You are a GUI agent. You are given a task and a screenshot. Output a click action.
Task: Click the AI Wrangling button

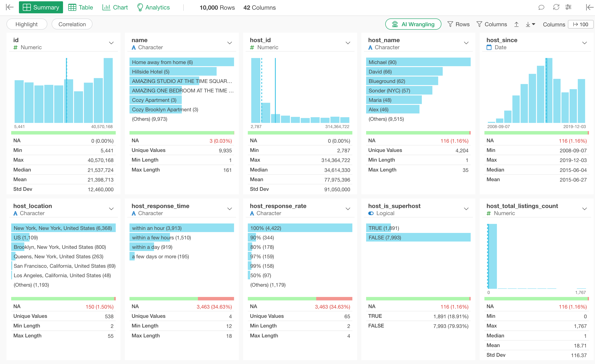[413, 24]
